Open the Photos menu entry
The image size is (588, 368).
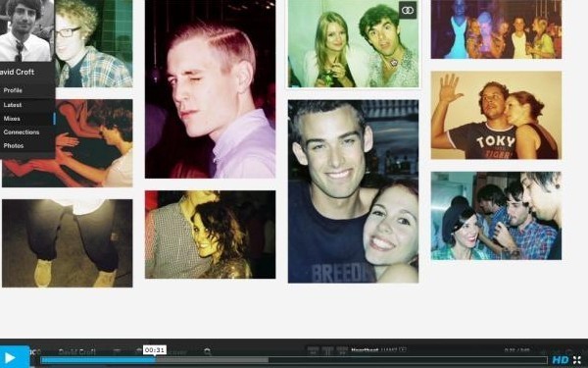click(14, 145)
